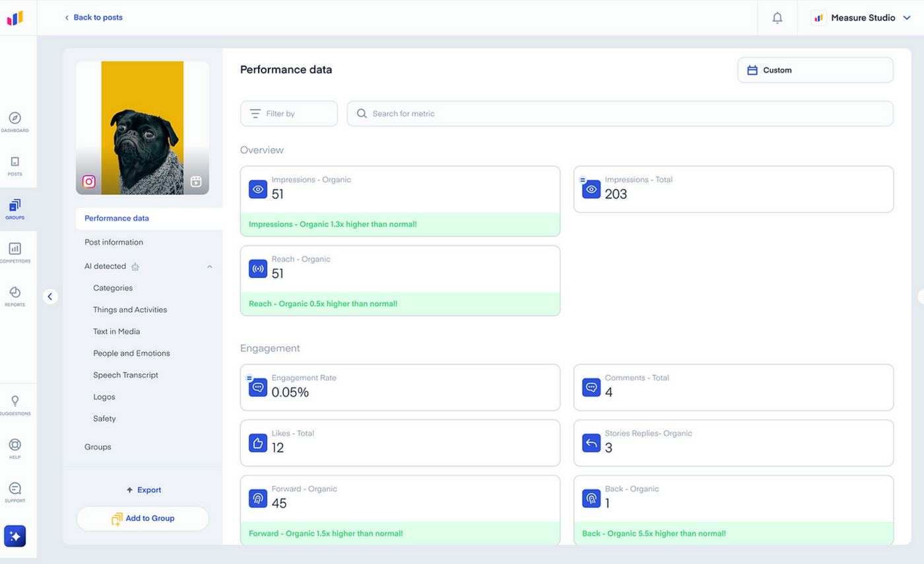Open Text in Media section
The image size is (924, 564).
tap(116, 332)
